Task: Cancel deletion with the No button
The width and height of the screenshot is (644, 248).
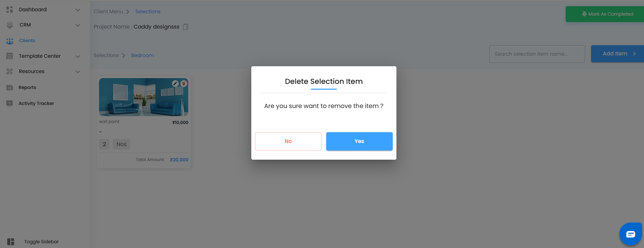Action: click(x=288, y=141)
